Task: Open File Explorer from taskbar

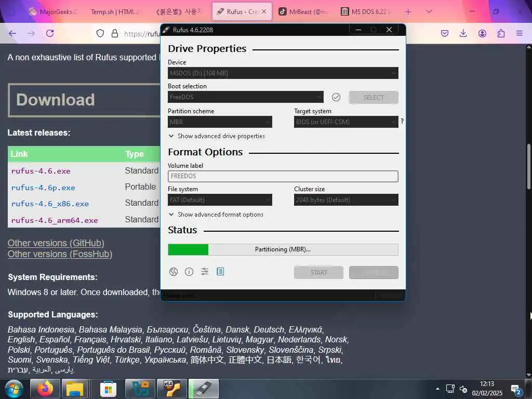Action: point(75,389)
